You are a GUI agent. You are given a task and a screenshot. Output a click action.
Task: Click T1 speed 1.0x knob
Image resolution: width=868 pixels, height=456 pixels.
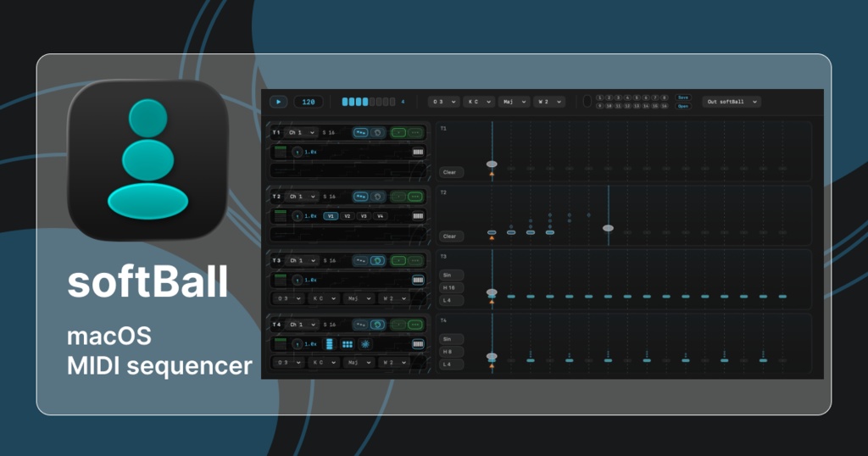point(298,152)
